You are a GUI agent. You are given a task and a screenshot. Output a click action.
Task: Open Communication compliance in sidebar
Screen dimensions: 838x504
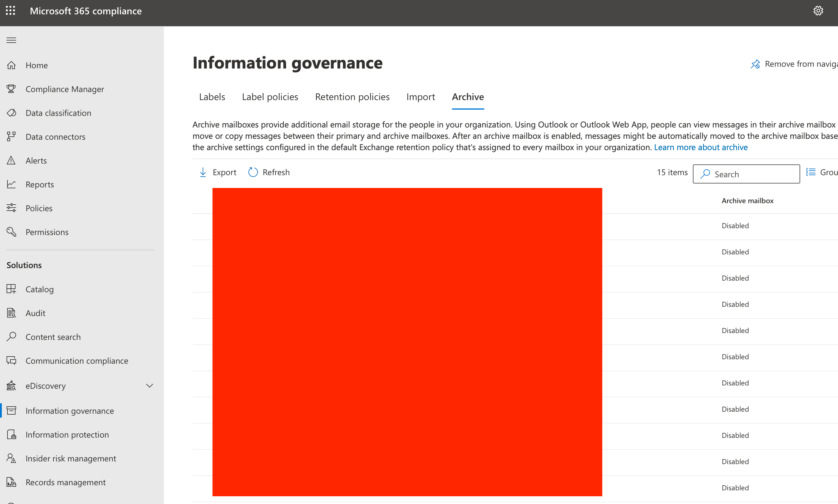click(x=77, y=361)
